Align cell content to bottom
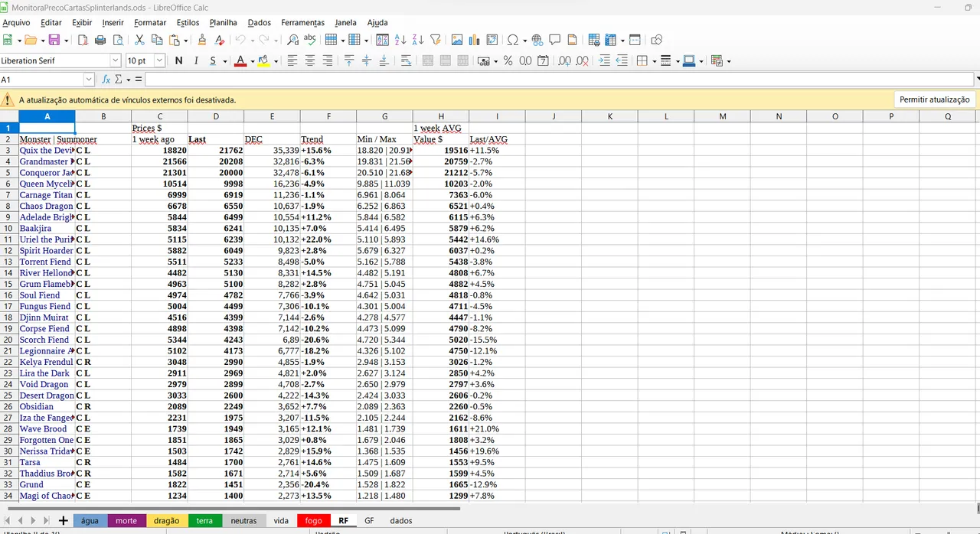Viewport: 980px width, 534px height. click(x=384, y=60)
